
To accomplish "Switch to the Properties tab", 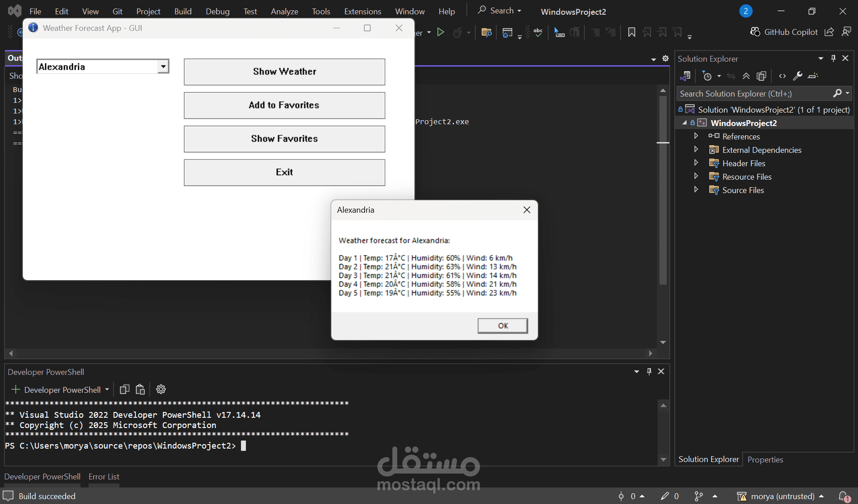I will 765,459.
